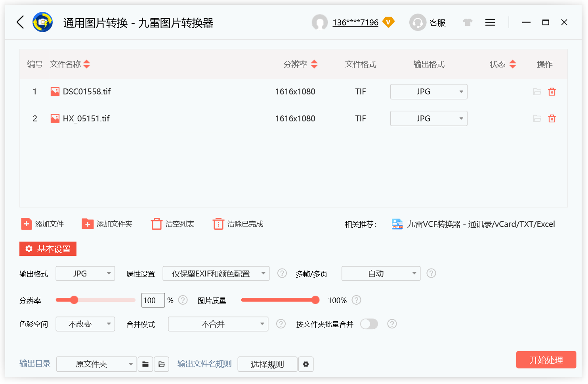Click the 图片质量 slider handle
This screenshot has height=384, width=588.
[315, 300]
